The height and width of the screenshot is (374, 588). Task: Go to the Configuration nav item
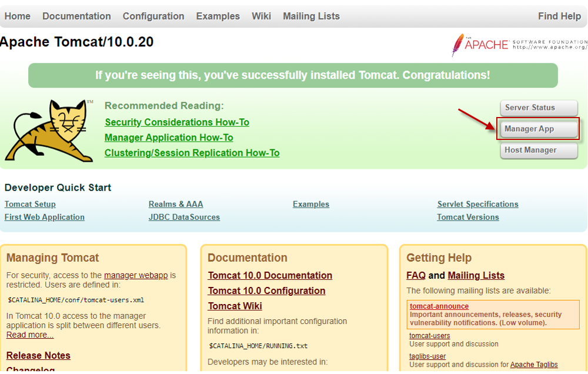pyautogui.click(x=153, y=16)
